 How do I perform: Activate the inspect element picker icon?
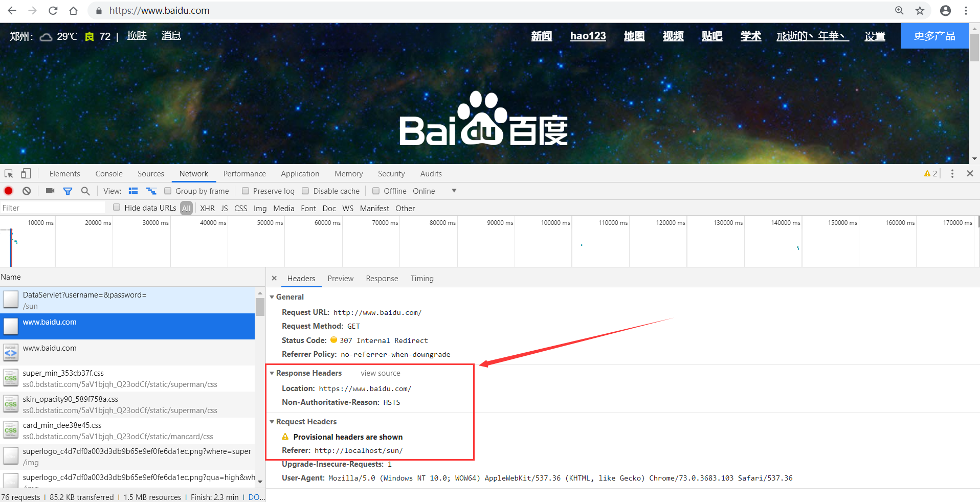tap(9, 174)
